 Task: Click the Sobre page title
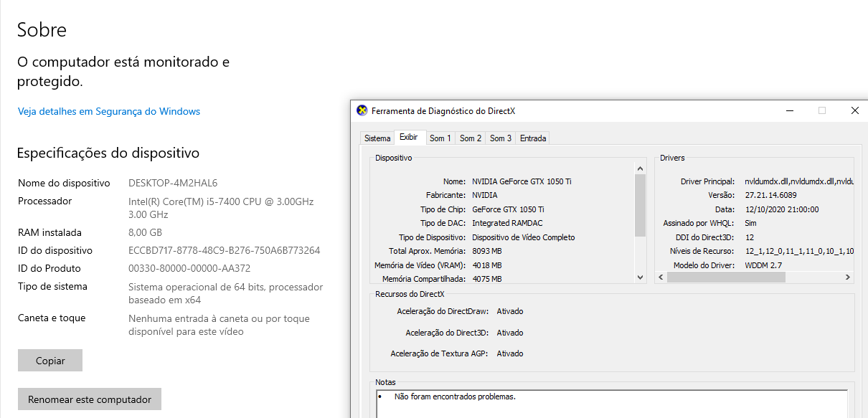[42, 30]
